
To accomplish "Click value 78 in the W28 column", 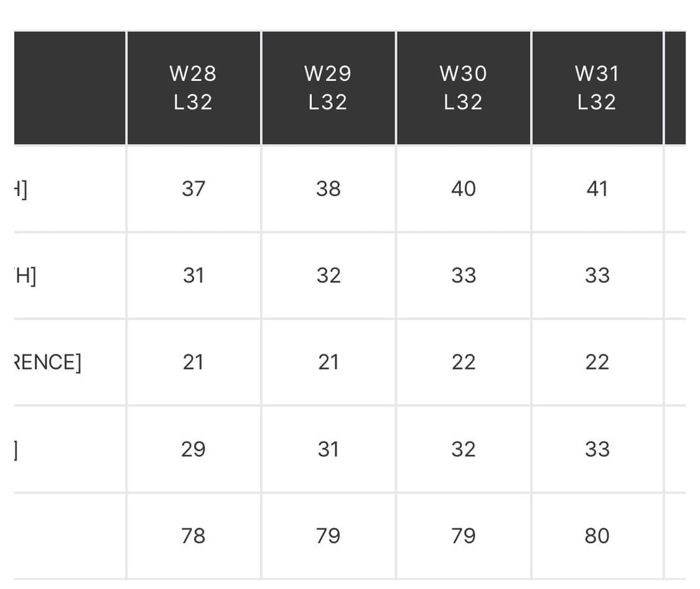I will (193, 536).
